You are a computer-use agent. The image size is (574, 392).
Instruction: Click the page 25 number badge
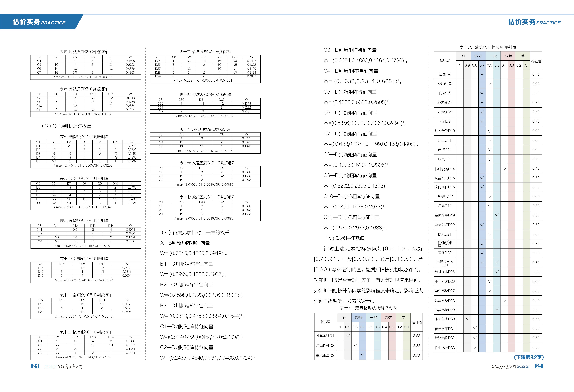tap(539, 366)
